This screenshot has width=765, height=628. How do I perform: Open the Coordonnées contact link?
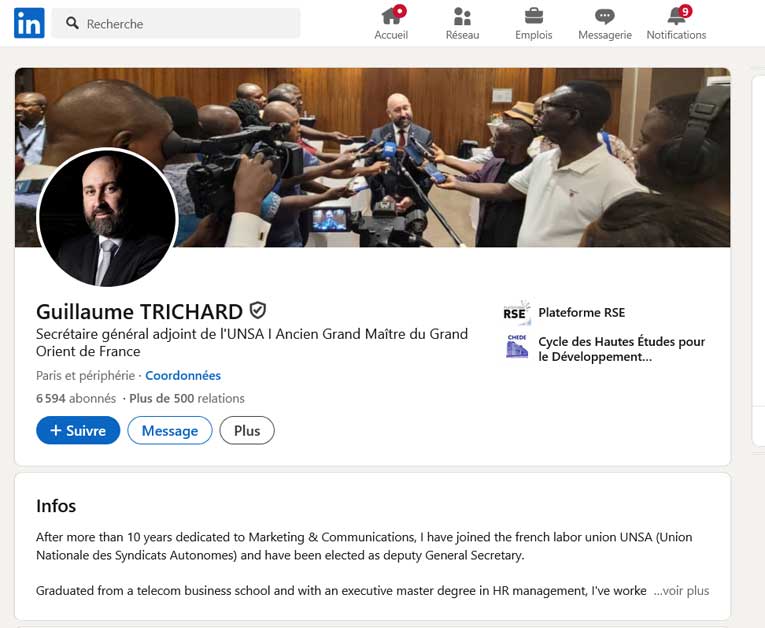click(x=183, y=375)
